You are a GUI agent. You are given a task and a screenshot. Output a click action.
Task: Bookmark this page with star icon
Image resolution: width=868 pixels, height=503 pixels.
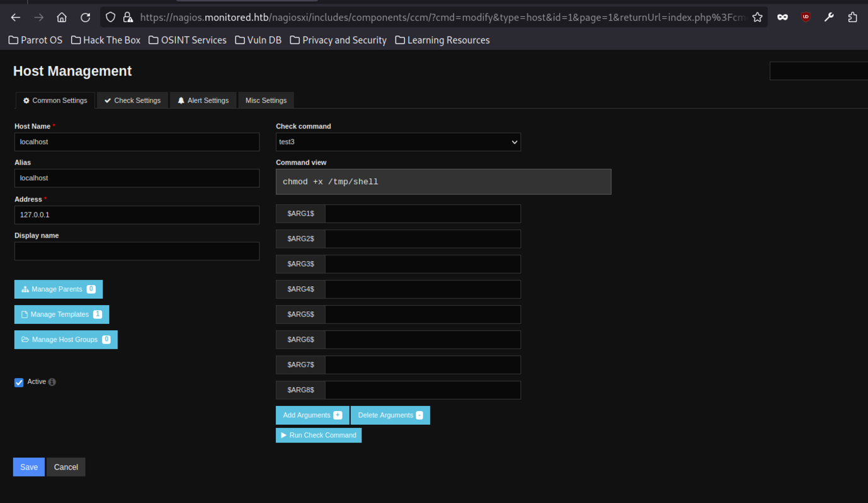click(757, 17)
